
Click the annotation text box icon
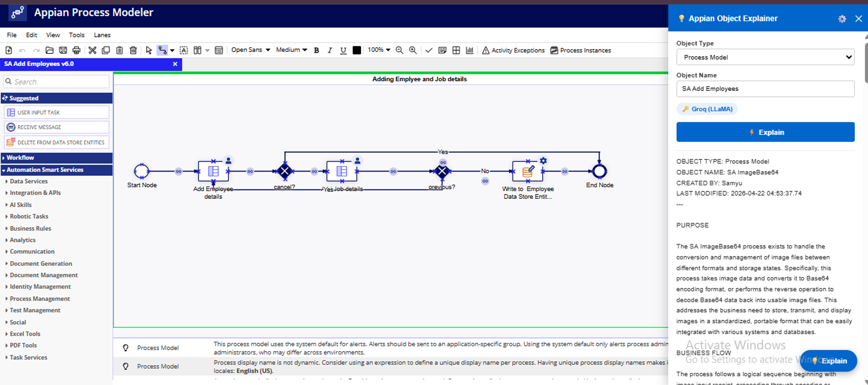click(x=184, y=50)
